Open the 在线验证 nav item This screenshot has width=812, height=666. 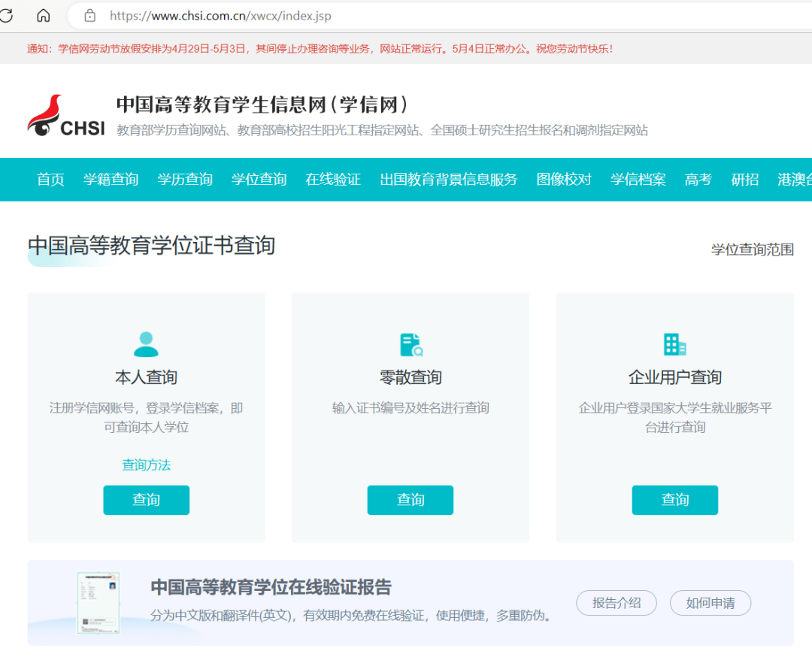tap(333, 179)
